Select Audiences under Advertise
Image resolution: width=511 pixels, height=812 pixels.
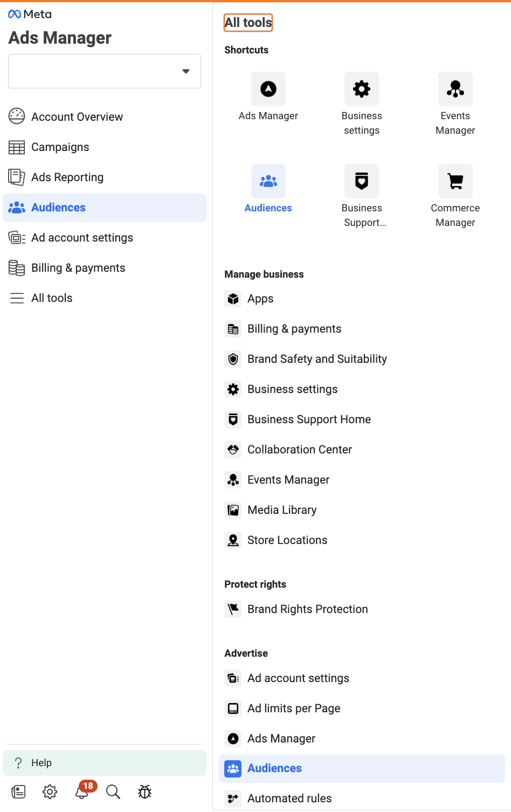(362, 768)
